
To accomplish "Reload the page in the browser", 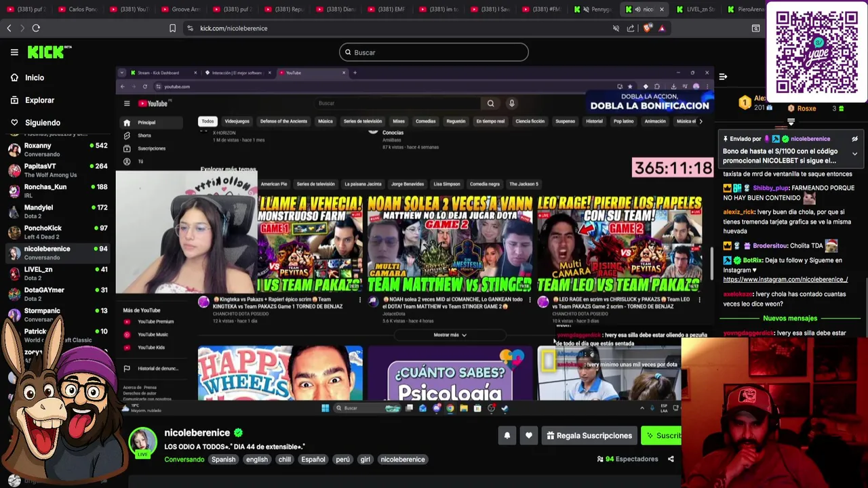I will pyautogui.click(x=36, y=28).
